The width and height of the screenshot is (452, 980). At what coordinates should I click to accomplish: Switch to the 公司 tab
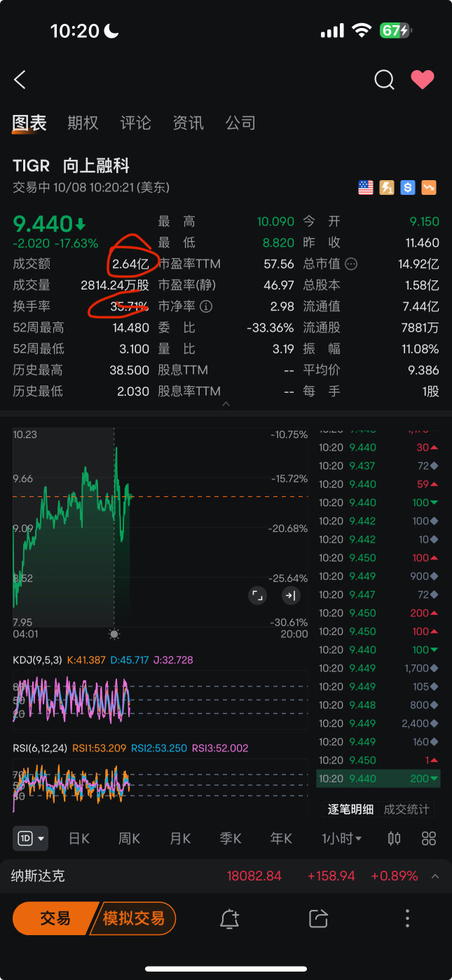pos(240,123)
